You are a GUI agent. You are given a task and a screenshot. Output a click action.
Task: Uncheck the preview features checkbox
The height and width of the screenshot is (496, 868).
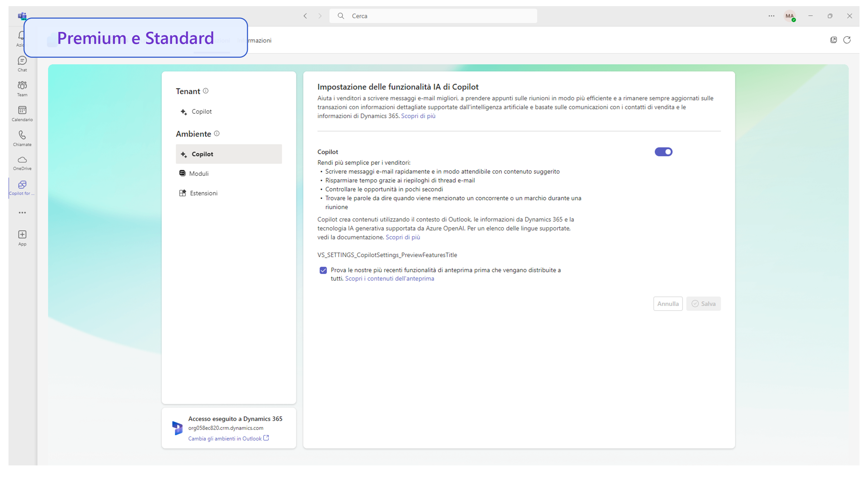point(323,270)
